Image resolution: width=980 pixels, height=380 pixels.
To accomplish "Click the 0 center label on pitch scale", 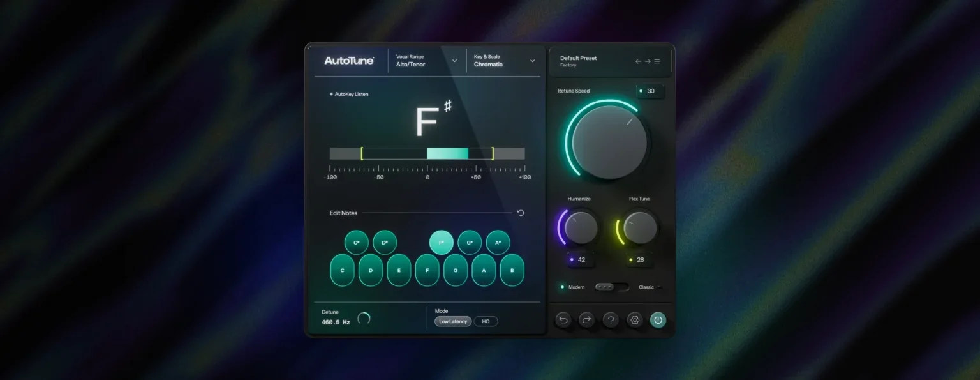I will click(x=427, y=177).
